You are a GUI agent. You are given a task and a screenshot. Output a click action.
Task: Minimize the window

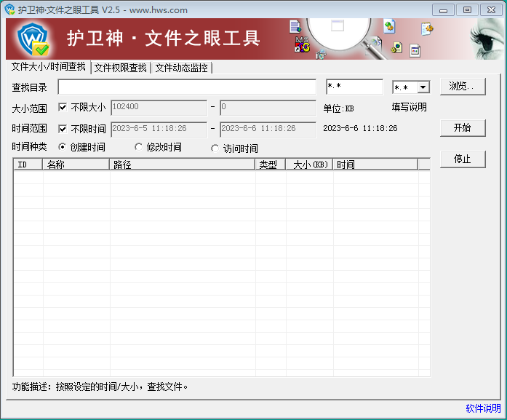click(443, 10)
